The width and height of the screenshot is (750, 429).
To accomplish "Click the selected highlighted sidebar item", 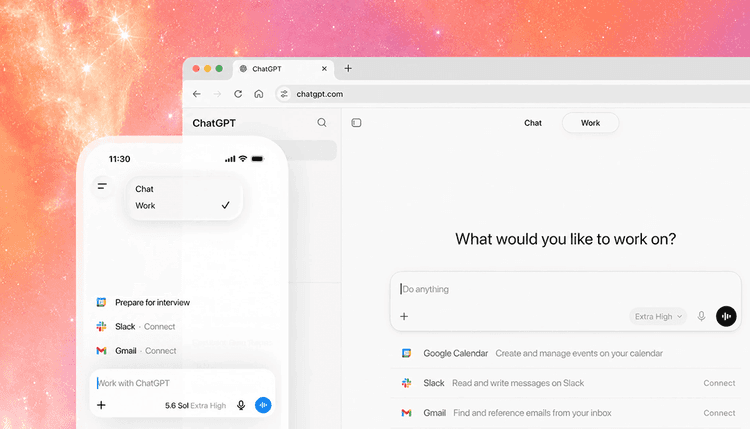I will pyautogui.click(x=312, y=150).
